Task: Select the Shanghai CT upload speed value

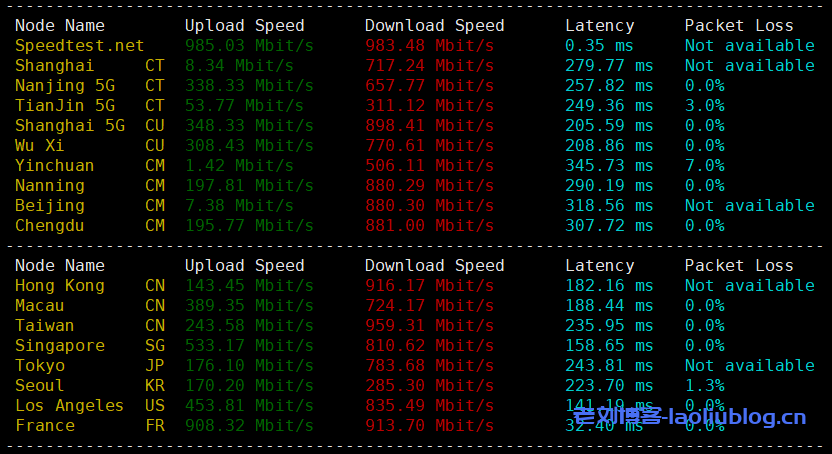Action: point(239,66)
